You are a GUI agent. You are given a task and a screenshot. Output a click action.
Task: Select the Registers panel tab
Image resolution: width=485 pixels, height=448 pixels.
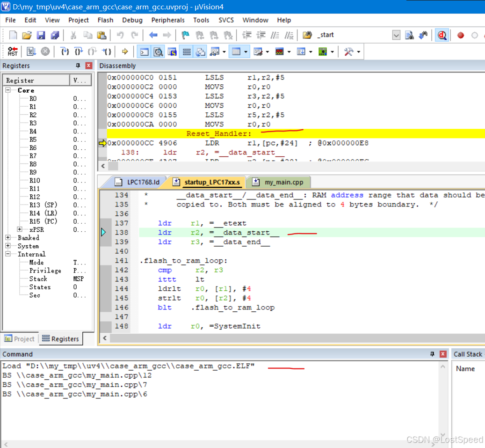61,339
